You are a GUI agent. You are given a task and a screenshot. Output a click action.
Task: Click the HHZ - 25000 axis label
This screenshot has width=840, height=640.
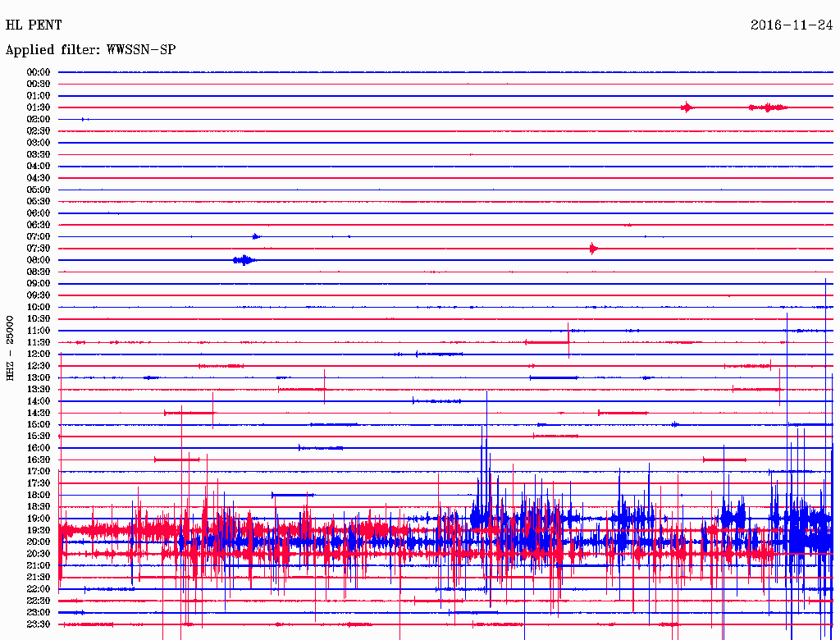tap(10, 349)
